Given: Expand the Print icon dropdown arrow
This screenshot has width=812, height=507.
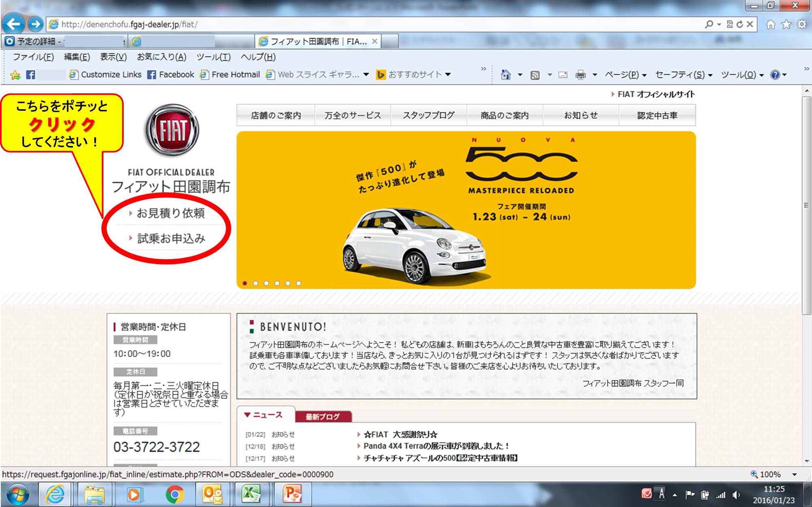Looking at the screenshot, I should (x=595, y=75).
